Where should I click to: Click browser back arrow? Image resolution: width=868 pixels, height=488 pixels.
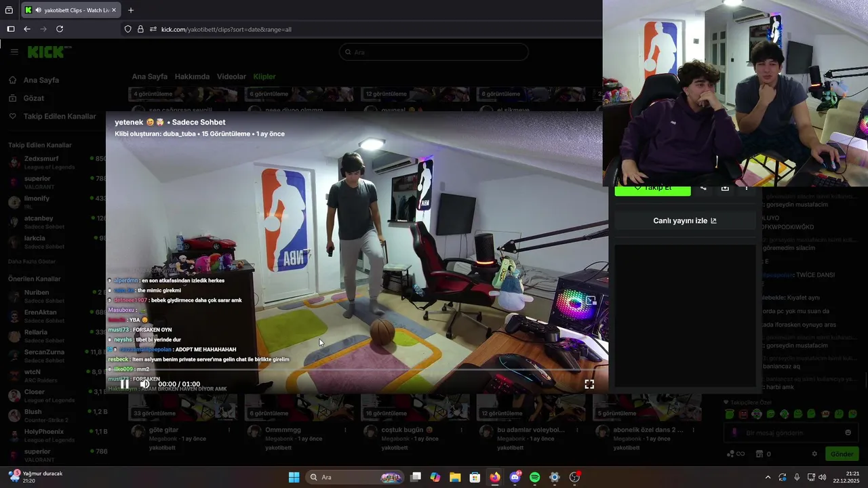(x=27, y=29)
